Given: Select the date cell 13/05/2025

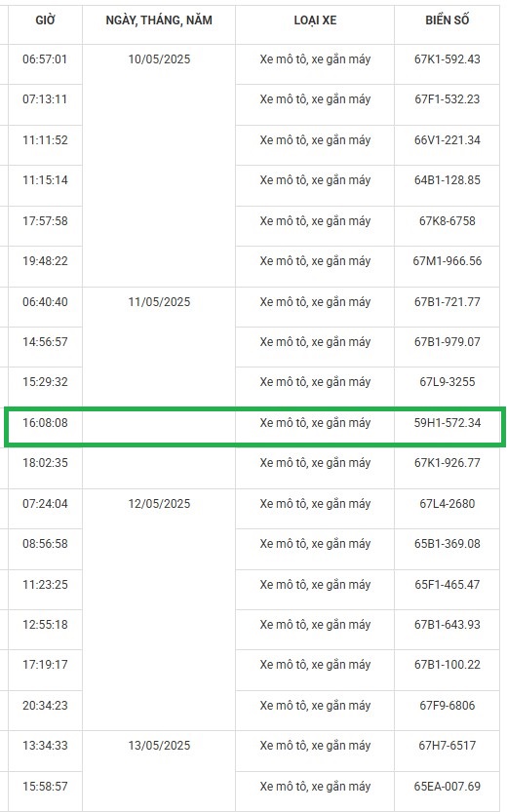Looking at the screenshot, I should [159, 746].
